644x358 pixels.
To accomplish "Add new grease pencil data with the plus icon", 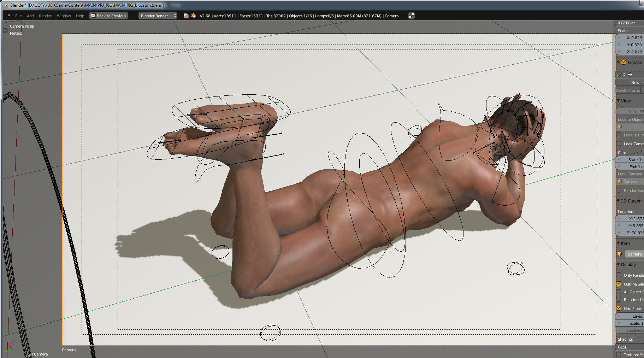I will 630,75.
